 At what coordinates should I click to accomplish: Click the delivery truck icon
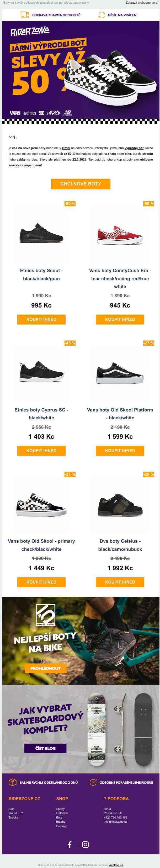(x=25, y=15)
